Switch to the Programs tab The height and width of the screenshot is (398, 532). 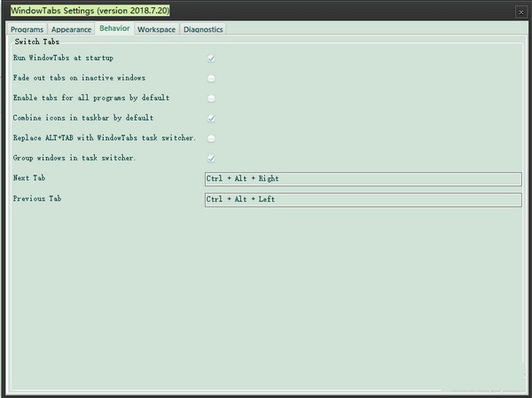click(27, 29)
